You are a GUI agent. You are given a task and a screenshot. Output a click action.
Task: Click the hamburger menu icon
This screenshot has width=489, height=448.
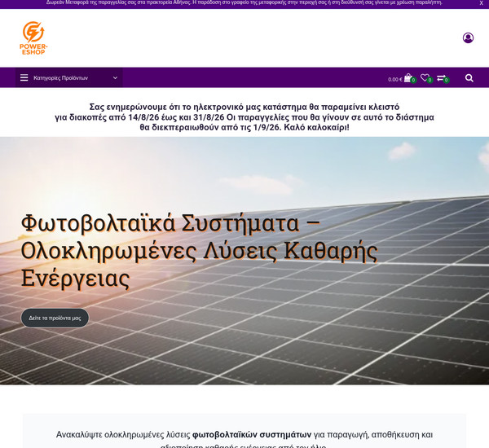24,77
